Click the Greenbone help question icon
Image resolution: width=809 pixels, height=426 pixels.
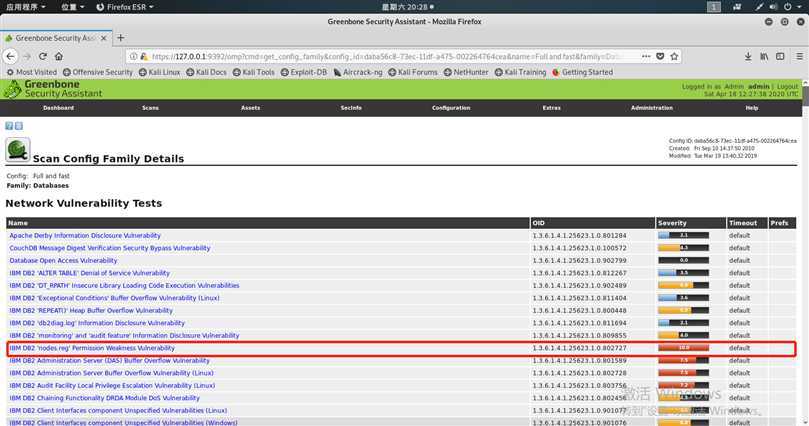(x=9, y=126)
